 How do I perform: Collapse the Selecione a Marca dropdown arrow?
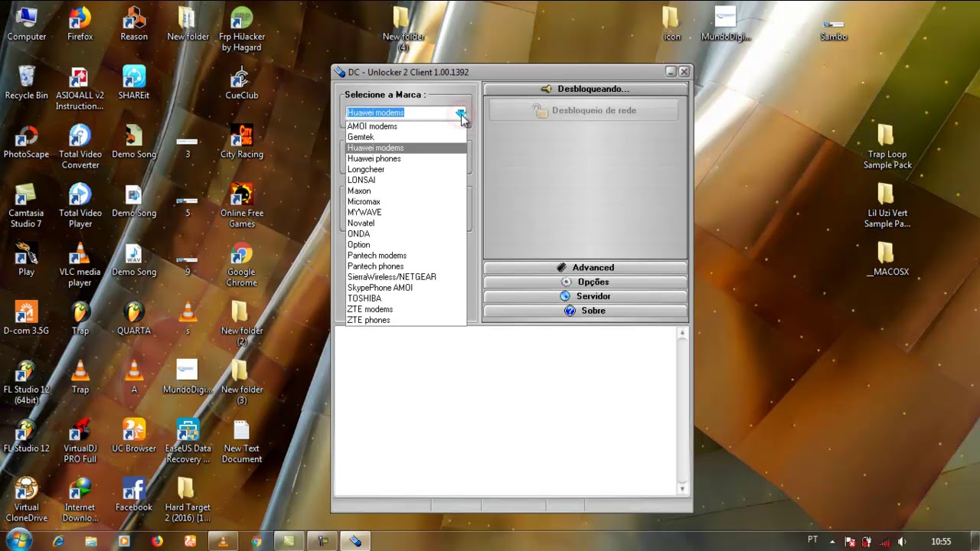461,112
